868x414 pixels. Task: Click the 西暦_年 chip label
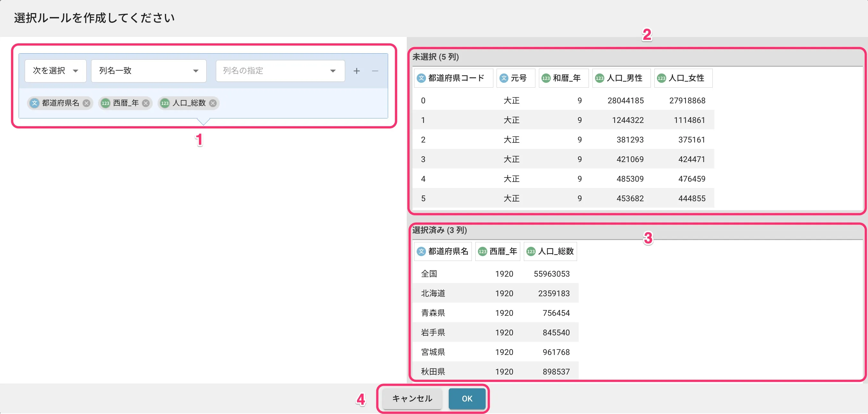(x=126, y=103)
